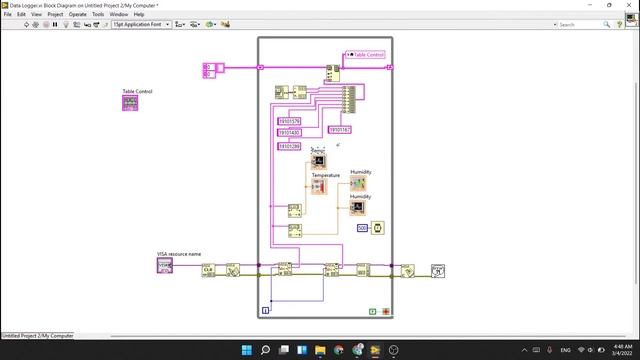This screenshot has width=640, height=360.
Task: Select the Table Control terminal block
Action: pyautogui.click(x=130, y=103)
